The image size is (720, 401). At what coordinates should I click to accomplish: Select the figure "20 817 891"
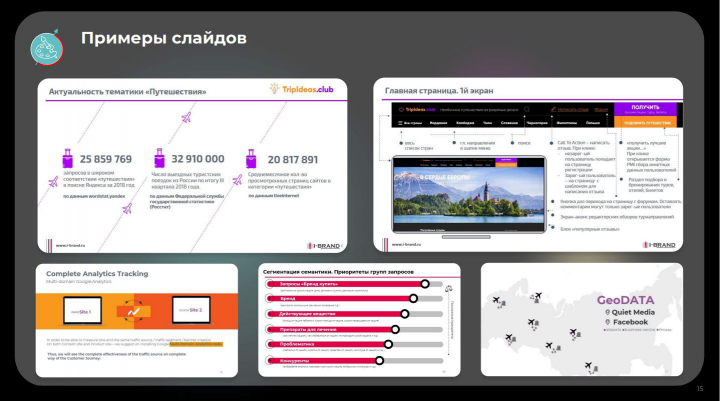click(x=292, y=159)
